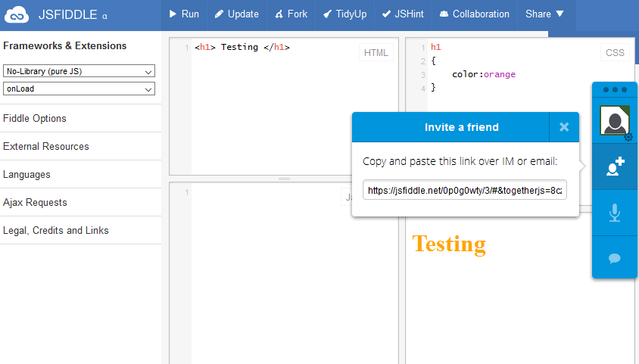
Task: Open the No-Library (pure JS) dropdown
Action: tap(79, 71)
